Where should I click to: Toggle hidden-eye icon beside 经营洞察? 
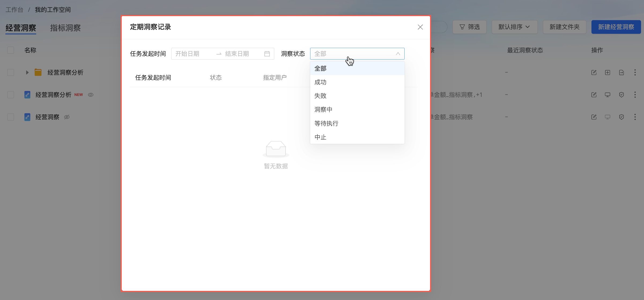pos(67,117)
